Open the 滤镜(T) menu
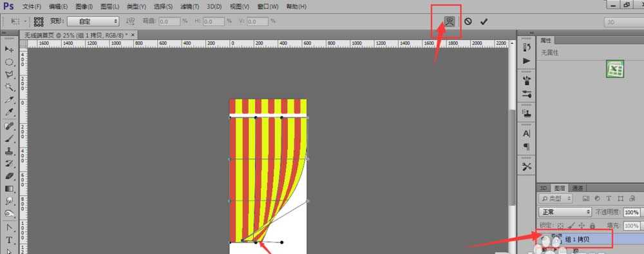 tap(190, 6)
